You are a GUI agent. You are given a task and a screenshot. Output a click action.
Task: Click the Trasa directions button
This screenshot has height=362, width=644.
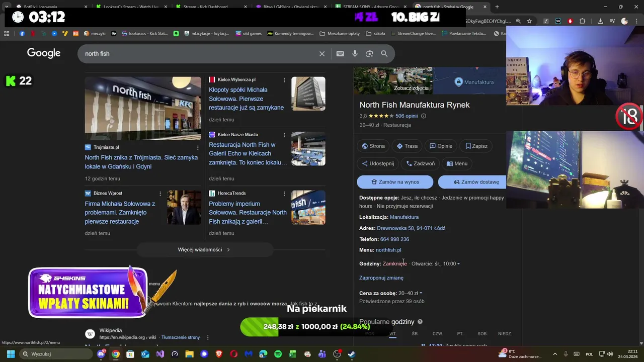pyautogui.click(x=407, y=146)
